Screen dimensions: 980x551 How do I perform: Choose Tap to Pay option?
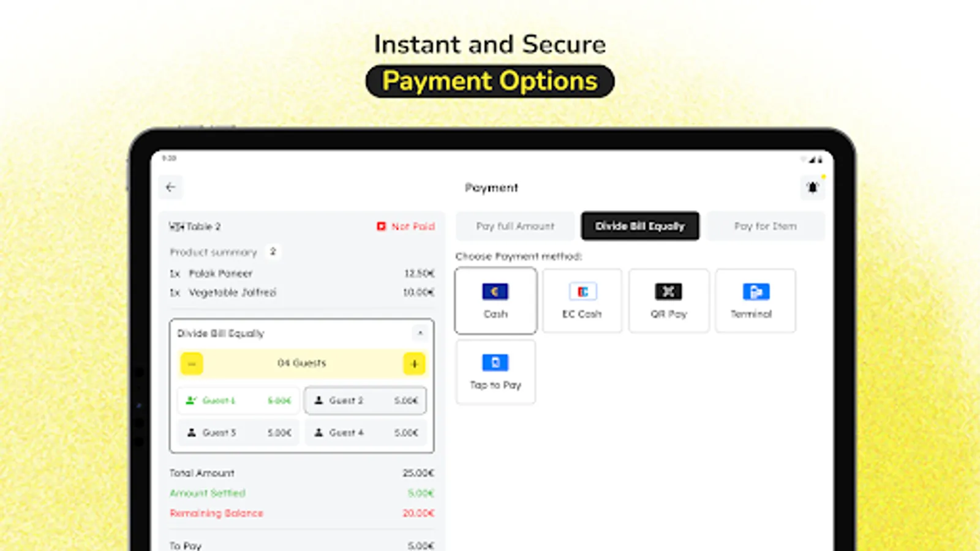pyautogui.click(x=496, y=372)
